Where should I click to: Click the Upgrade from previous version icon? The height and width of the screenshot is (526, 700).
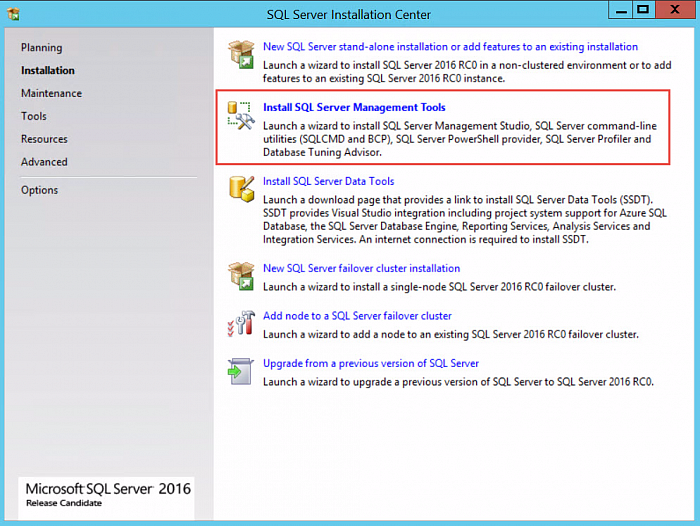click(241, 370)
